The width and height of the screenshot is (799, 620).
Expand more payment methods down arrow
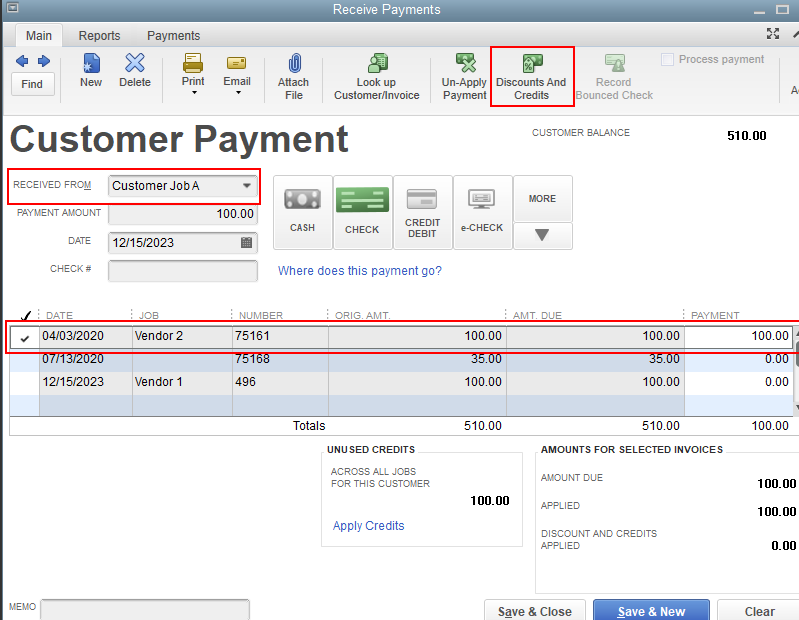(542, 235)
